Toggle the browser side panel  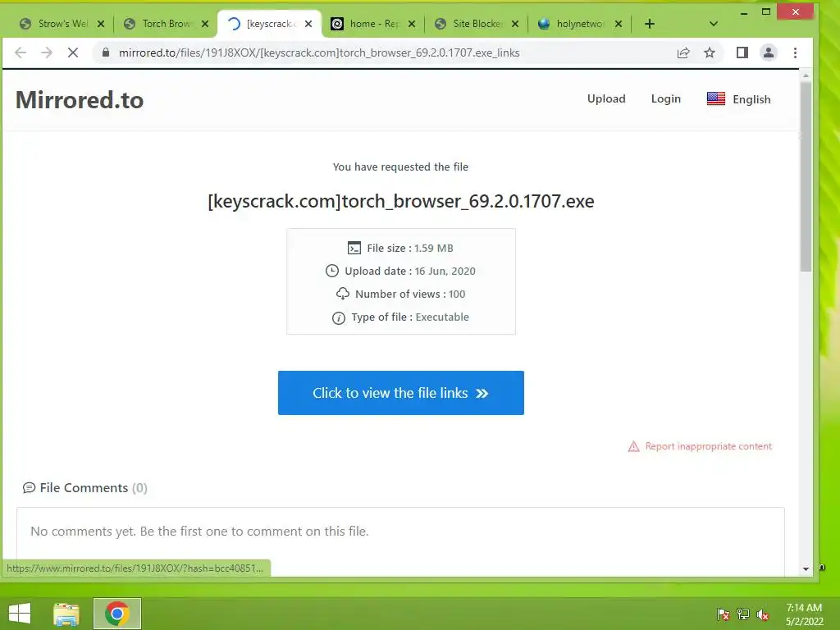742,52
